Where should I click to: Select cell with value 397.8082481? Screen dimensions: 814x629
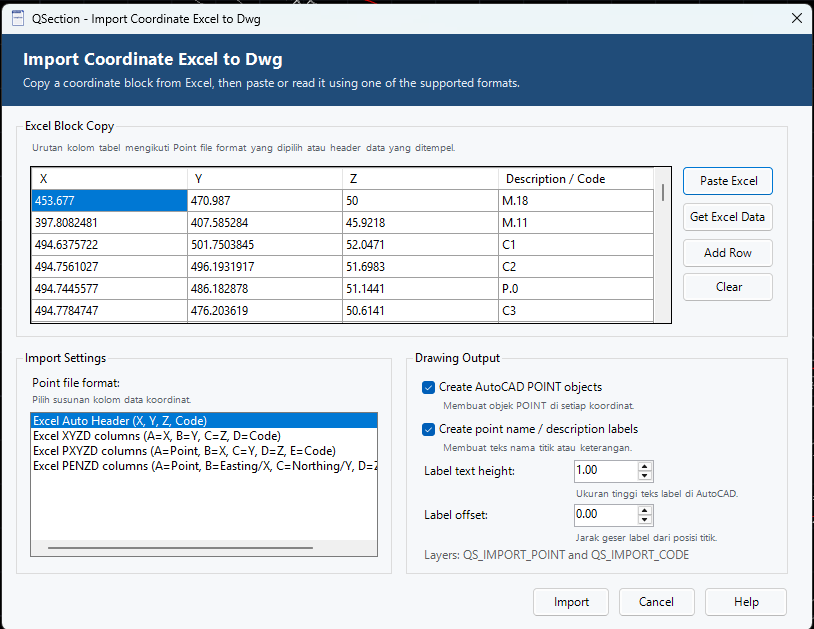pos(109,223)
